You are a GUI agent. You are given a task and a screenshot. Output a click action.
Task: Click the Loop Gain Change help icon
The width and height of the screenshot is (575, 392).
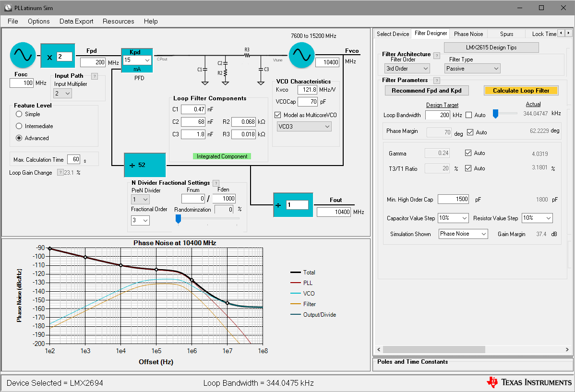click(x=60, y=173)
